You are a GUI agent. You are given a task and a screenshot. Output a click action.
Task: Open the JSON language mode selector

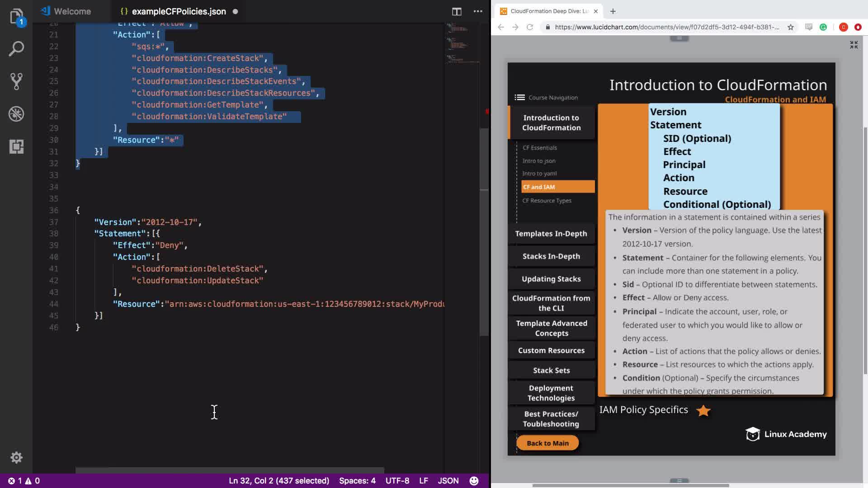point(448,481)
